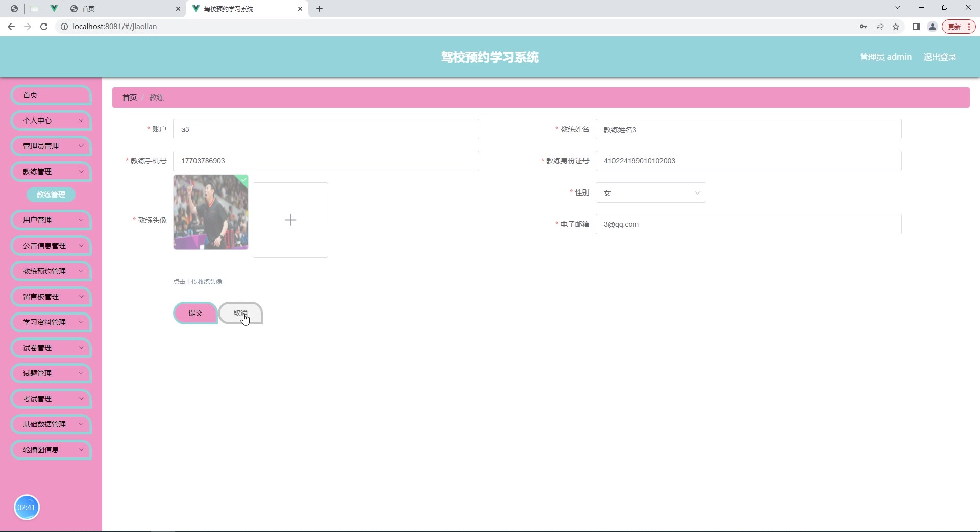Image resolution: width=980 pixels, height=532 pixels.
Task: Open 试题管理 sidebar menu
Action: tap(51, 373)
